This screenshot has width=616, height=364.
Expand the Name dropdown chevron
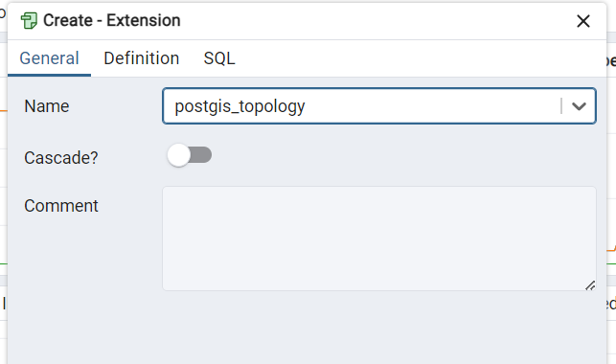coord(579,106)
